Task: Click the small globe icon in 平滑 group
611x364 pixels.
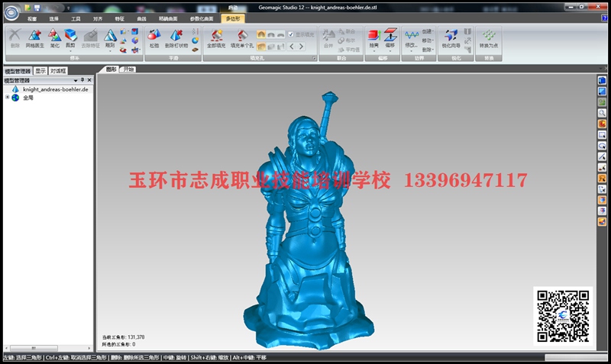Action: pos(195,40)
